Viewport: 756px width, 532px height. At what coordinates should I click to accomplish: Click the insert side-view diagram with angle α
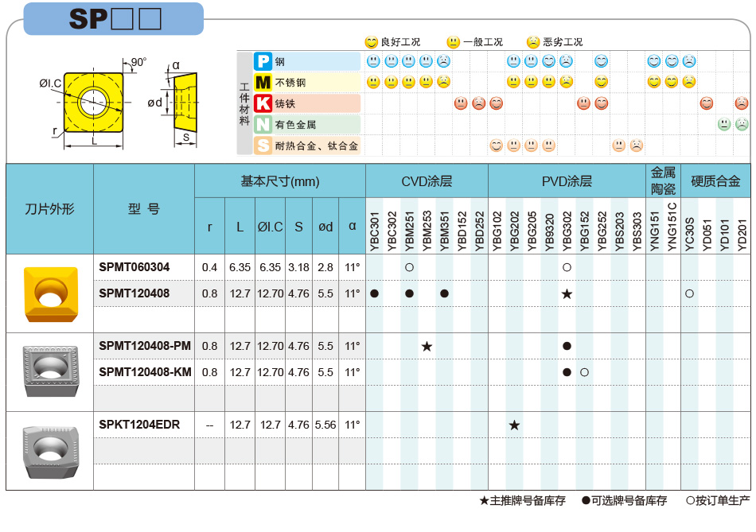(185, 102)
